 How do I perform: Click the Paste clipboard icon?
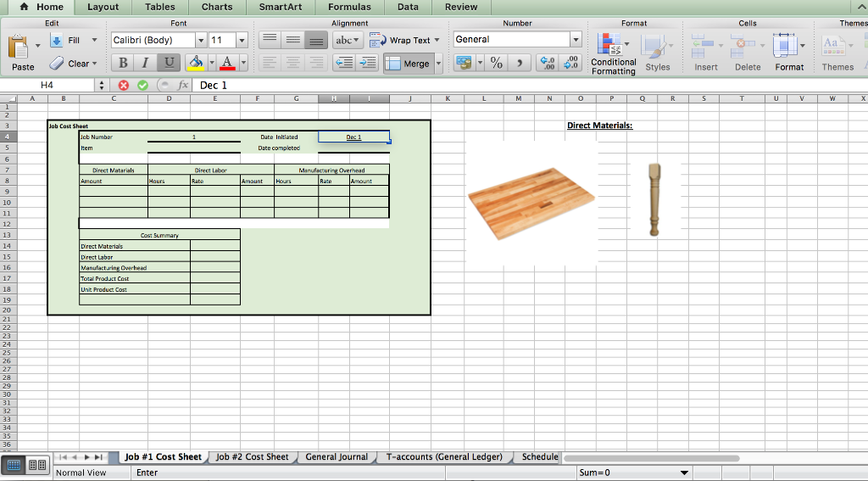(19, 48)
